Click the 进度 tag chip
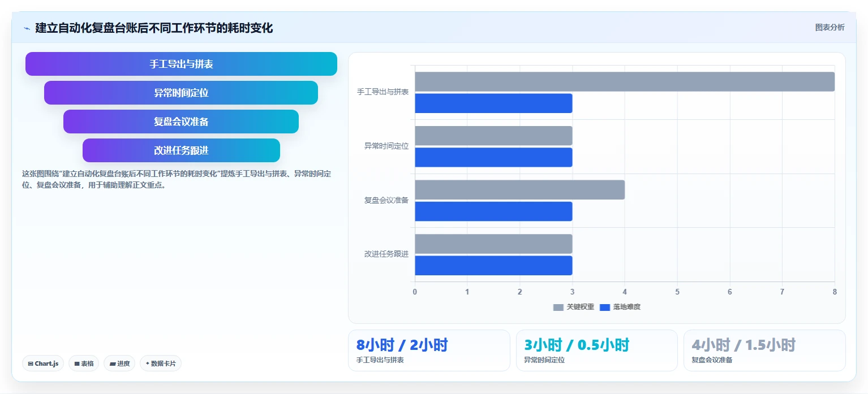The height and width of the screenshot is (394, 868). (119, 363)
